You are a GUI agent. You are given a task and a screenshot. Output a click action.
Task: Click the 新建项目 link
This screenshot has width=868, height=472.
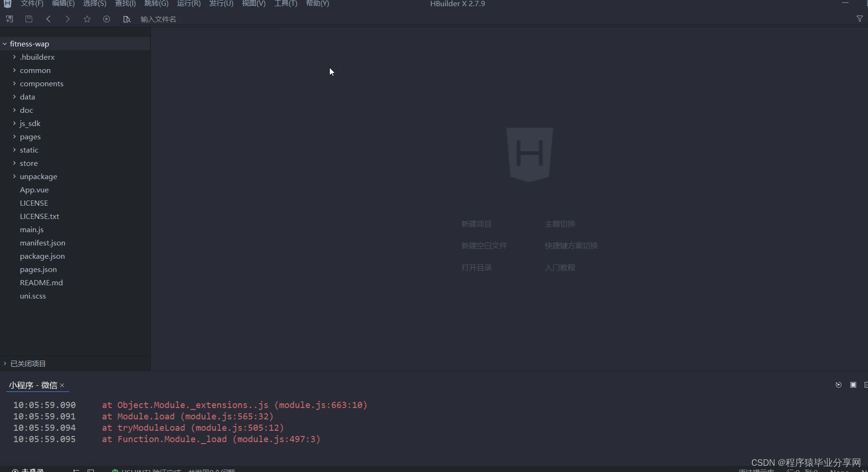(477, 224)
